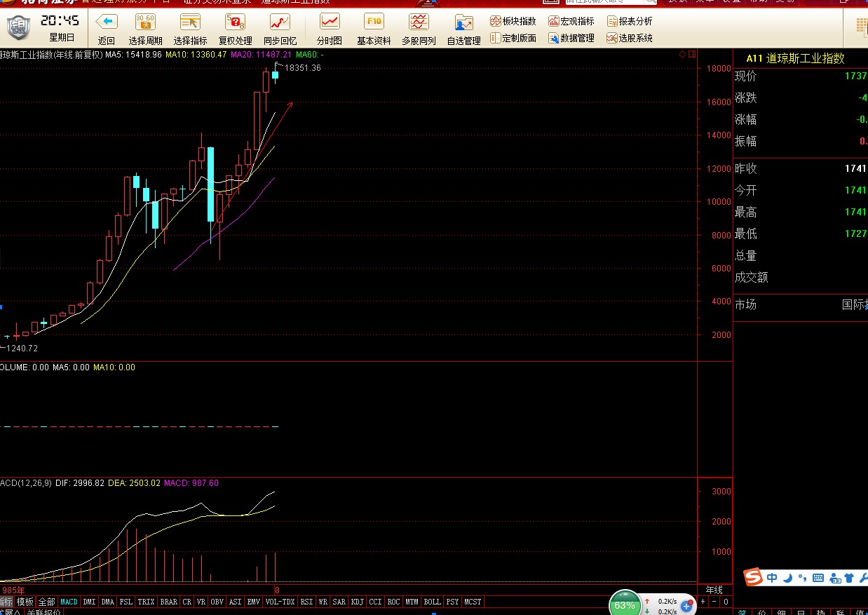Select the MACD indicator tab
The width and height of the screenshot is (868, 615).
click(69, 602)
